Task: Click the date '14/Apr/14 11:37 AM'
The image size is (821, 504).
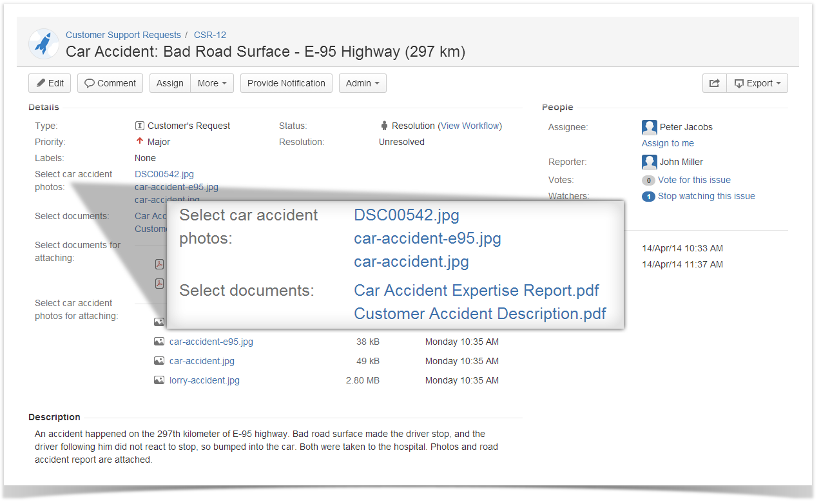Action: [682, 264]
